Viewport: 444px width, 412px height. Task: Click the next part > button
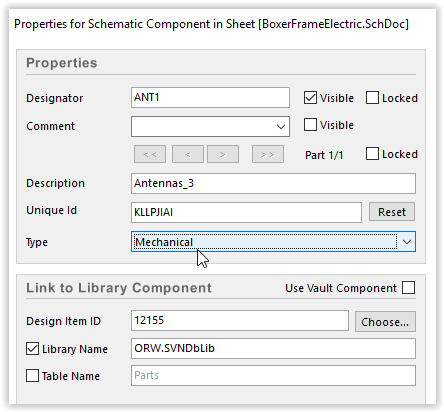point(223,154)
